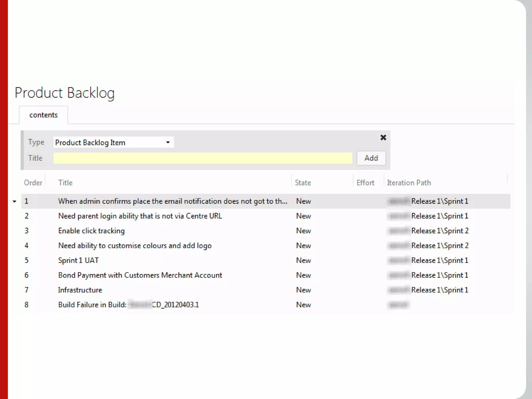Select Bond Payment with Customers Merchant Account

tap(140, 275)
